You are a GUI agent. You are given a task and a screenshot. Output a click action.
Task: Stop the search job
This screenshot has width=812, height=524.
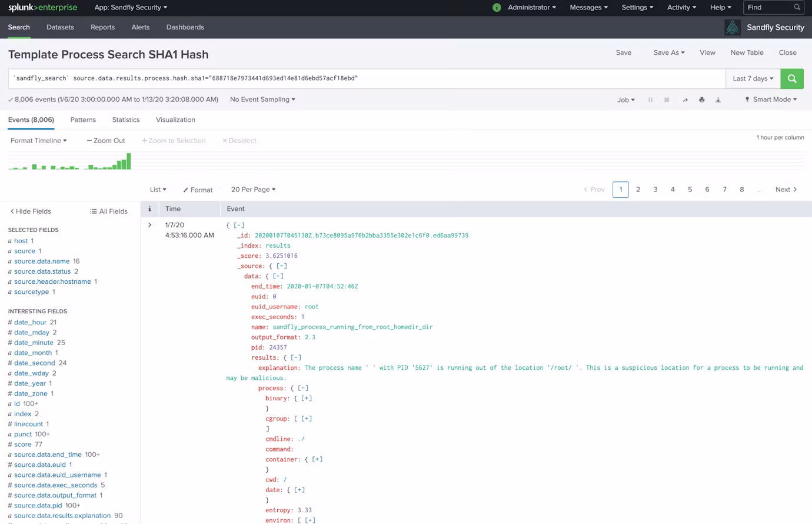coord(667,100)
